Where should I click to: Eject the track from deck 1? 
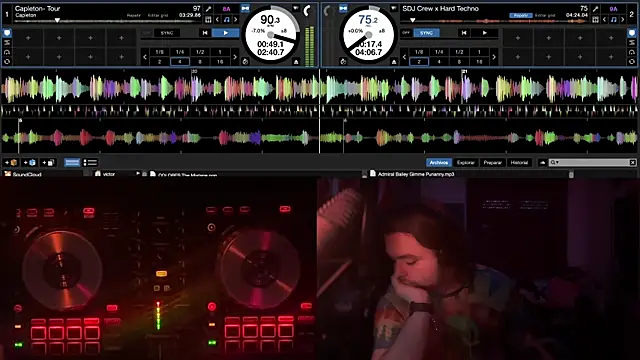coord(296,62)
